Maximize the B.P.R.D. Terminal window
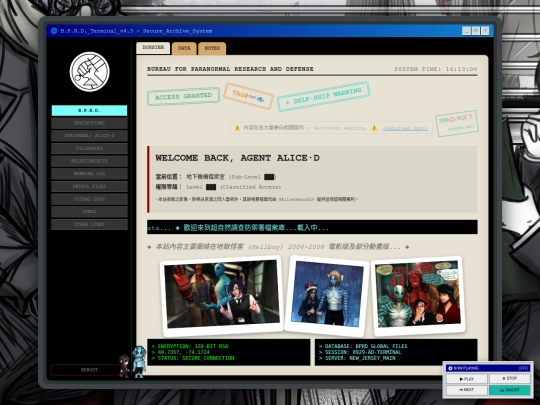 [x=476, y=31]
